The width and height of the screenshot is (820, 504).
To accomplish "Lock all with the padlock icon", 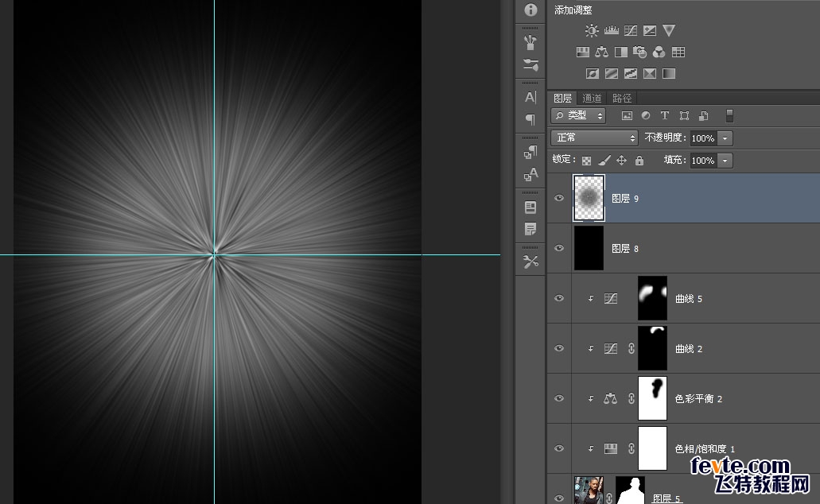I will [639, 161].
